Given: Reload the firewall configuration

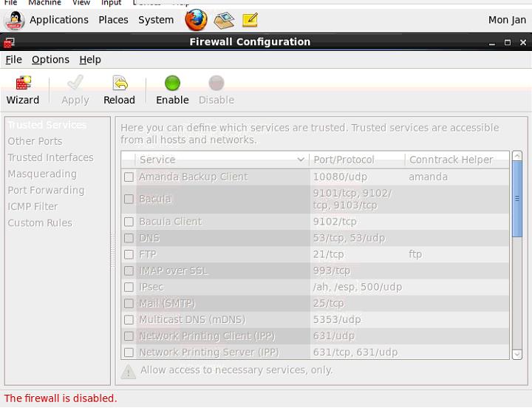Looking at the screenshot, I should pos(119,90).
